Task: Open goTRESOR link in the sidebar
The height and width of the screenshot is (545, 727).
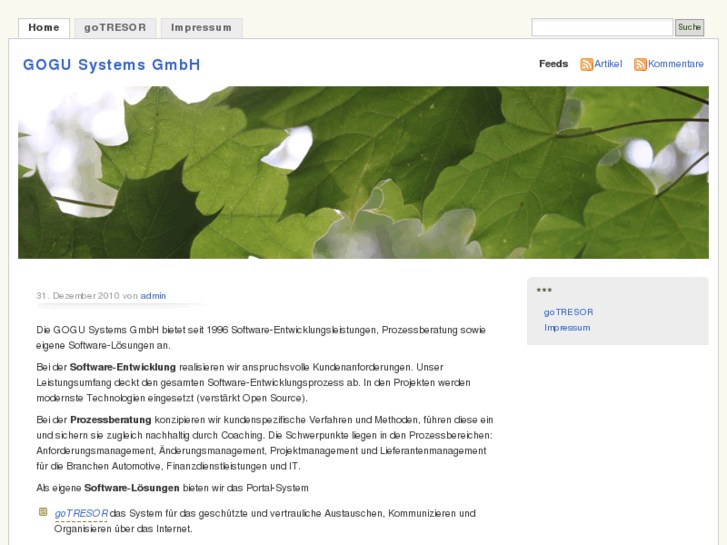Action: click(568, 312)
